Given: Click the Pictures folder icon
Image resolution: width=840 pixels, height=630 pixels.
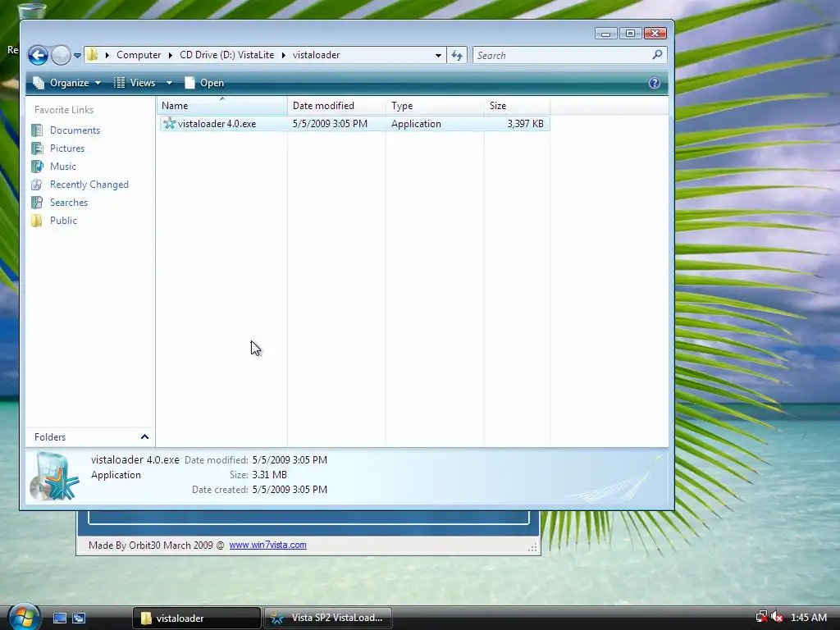Looking at the screenshot, I should (x=37, y=148).
